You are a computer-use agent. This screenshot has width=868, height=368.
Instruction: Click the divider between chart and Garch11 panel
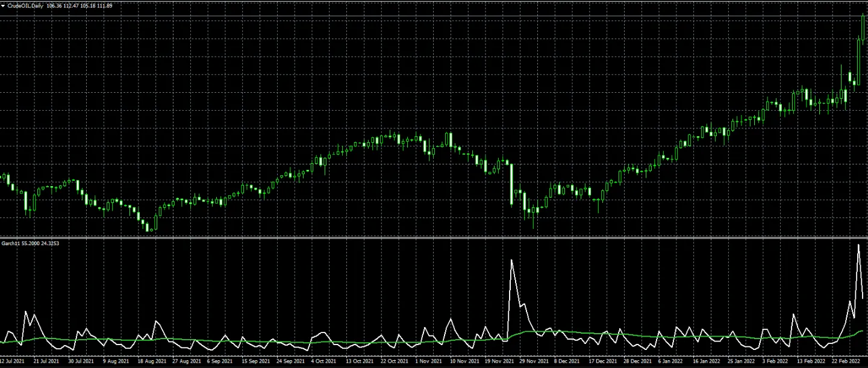434,239
